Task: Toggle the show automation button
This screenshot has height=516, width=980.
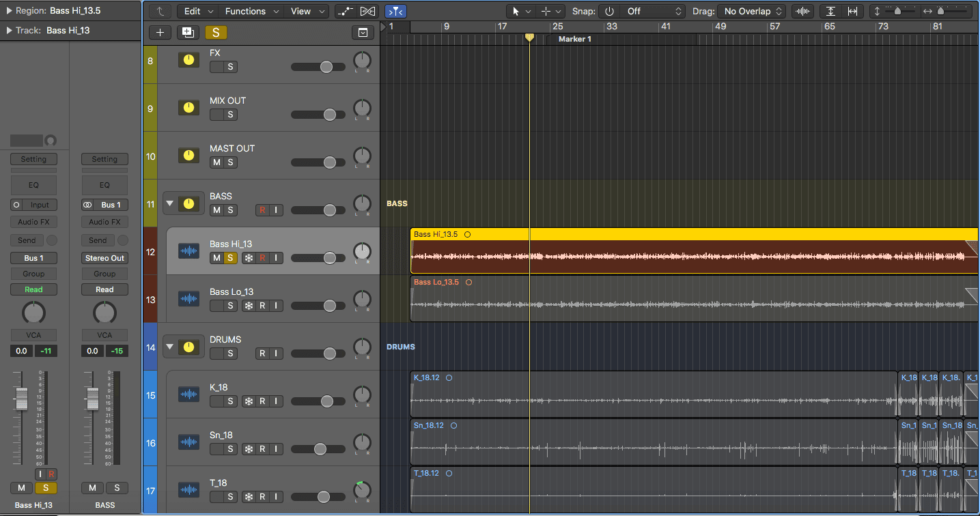Action: (346, 11)
